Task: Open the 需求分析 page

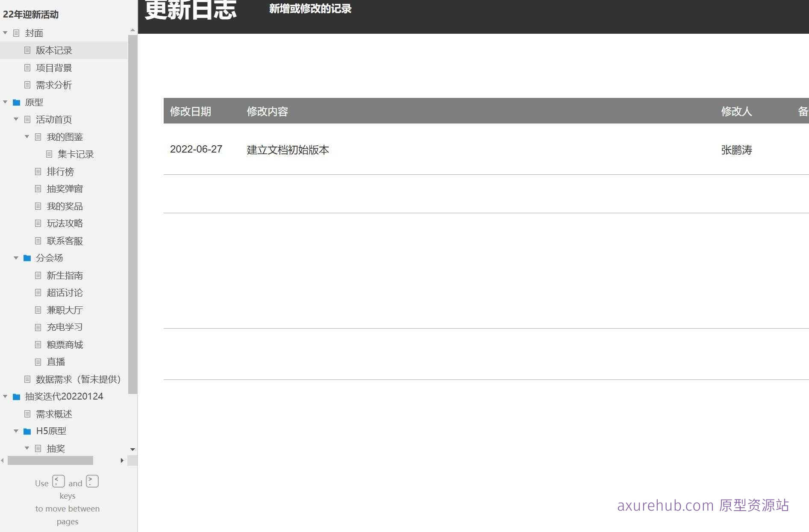Action: 54,85
